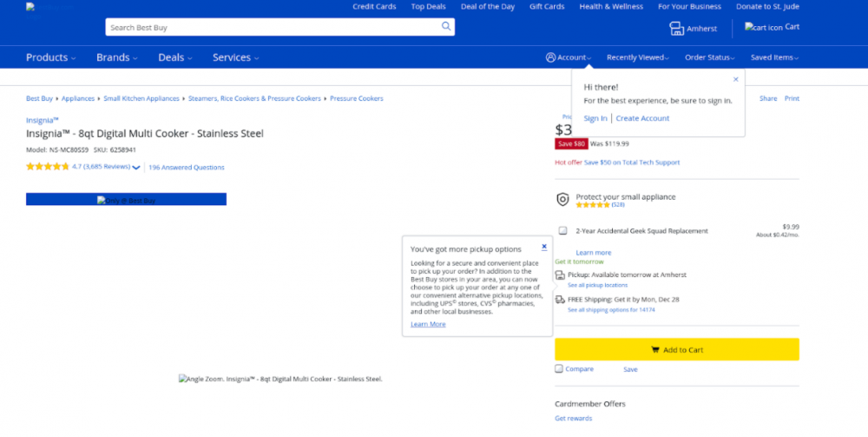Expand the Products menu
This screenshot has height=437, width=868.
click(x=51, y=57)
